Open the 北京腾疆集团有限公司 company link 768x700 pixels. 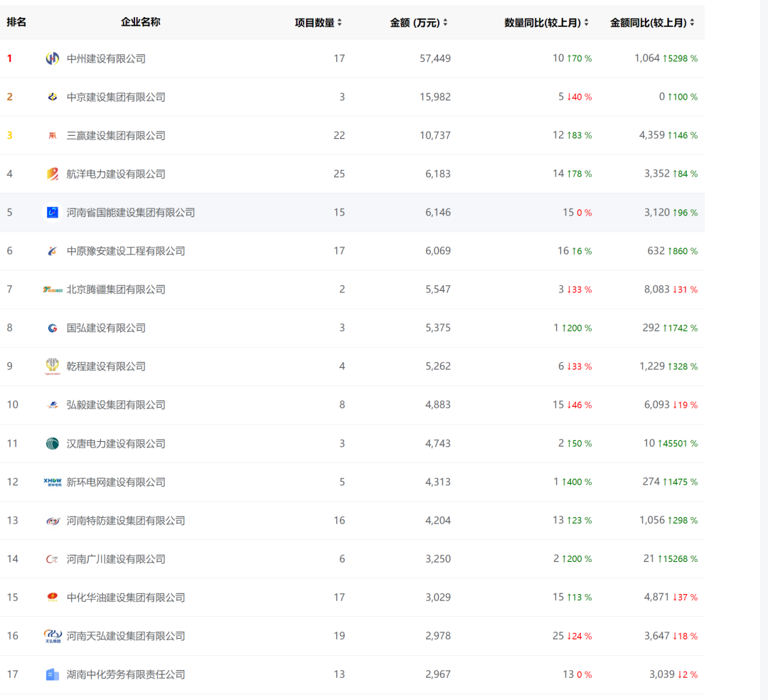click(x=116, y=290)
